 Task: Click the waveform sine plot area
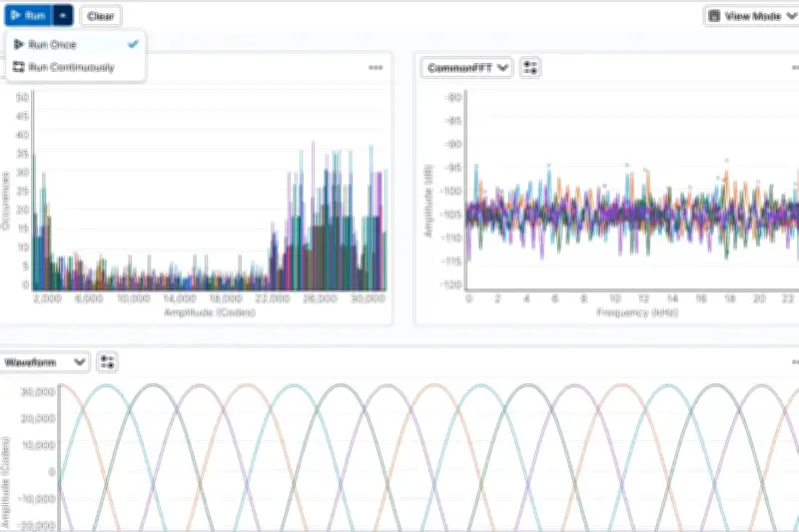click(429, 455)
